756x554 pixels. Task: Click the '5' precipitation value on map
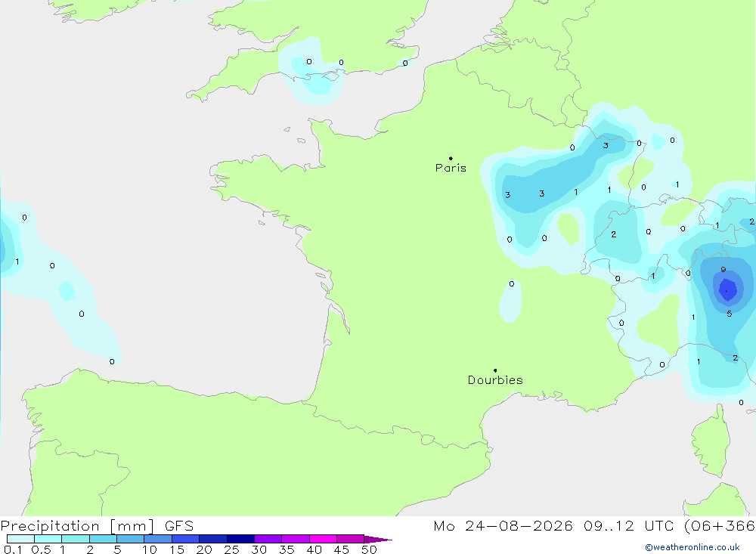coord(729,314)
